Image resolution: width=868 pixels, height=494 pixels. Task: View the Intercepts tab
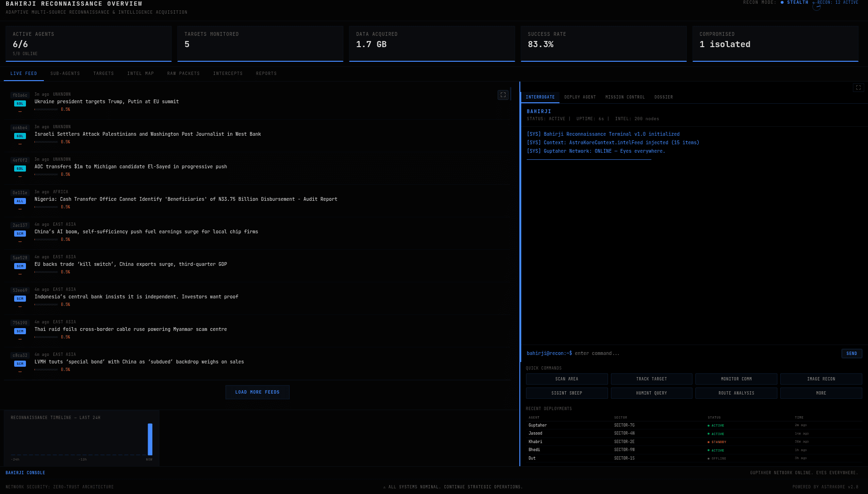pos(228,74)
